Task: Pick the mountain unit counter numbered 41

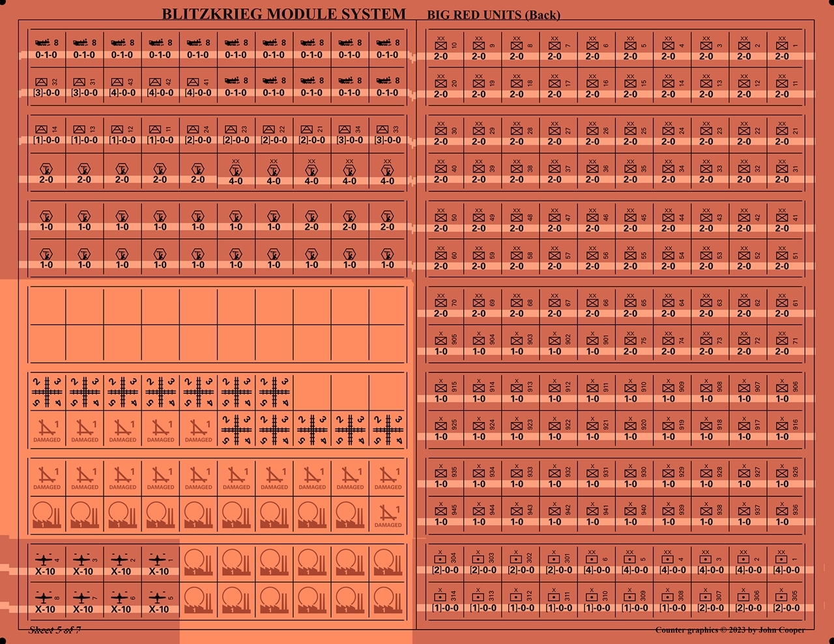Action: [x=197, y=87]
